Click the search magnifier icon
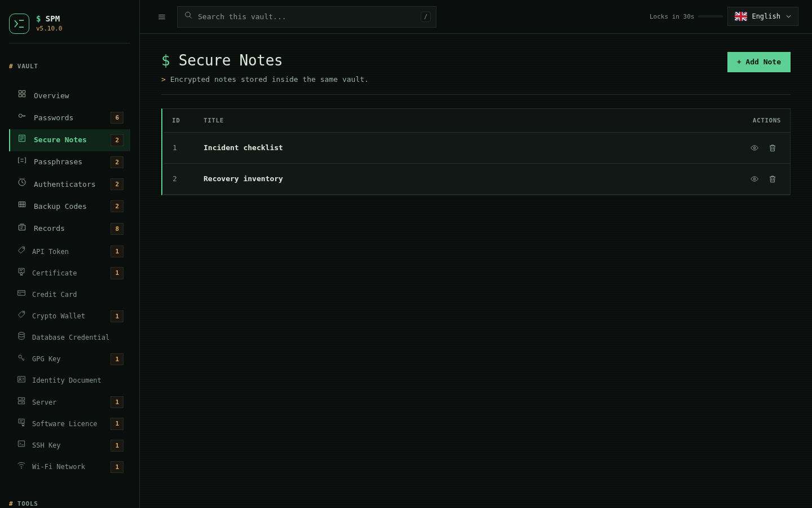 pos(188,16)
